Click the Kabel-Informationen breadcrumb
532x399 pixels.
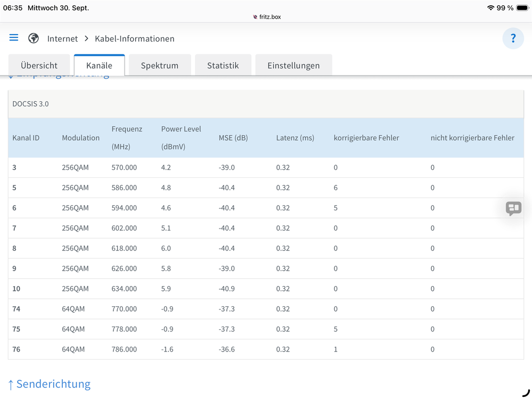135,39
